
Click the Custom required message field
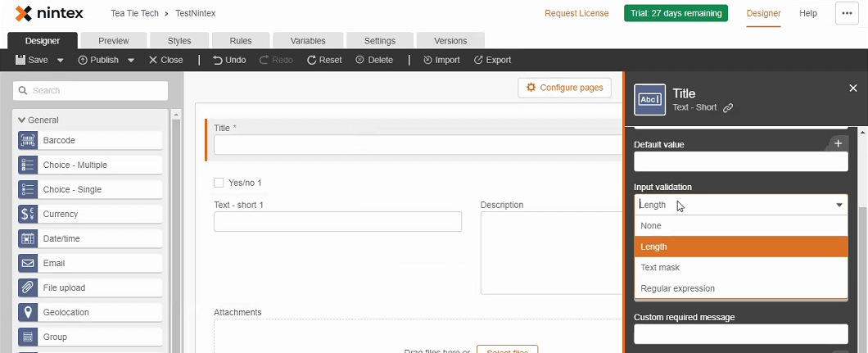click(x=741, y=334)
